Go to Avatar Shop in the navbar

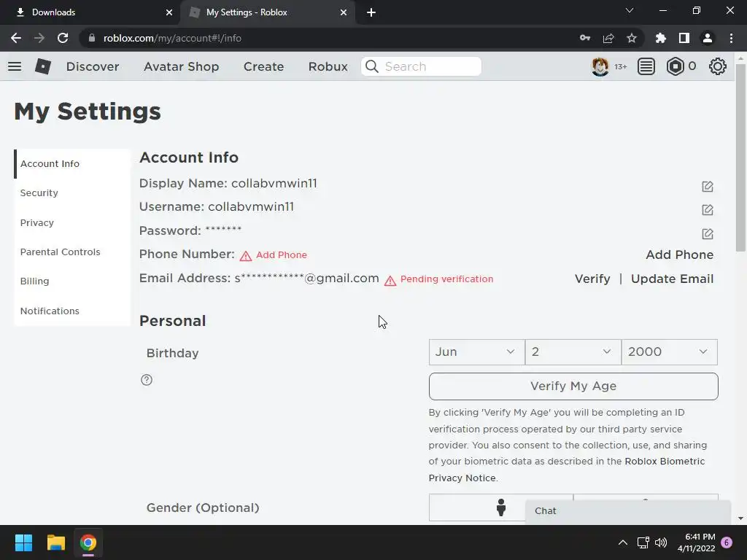pyautogui.click(x=182, y=66)
